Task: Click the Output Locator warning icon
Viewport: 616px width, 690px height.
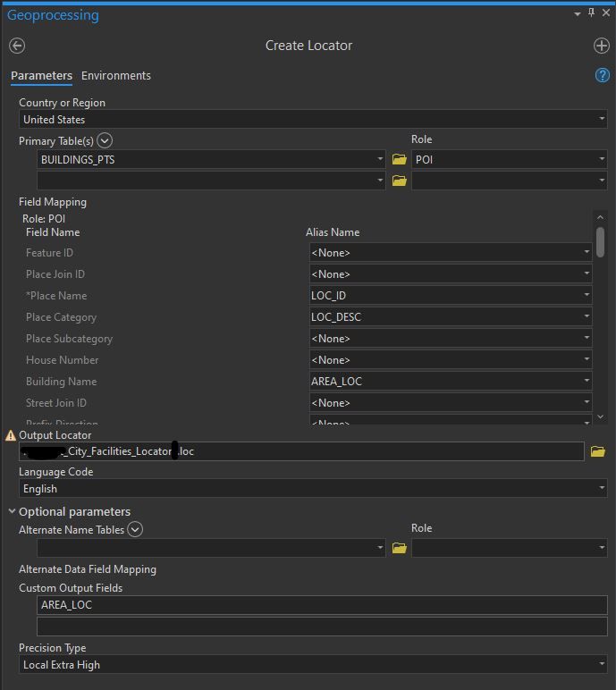Action: click(x=11, y=435)
